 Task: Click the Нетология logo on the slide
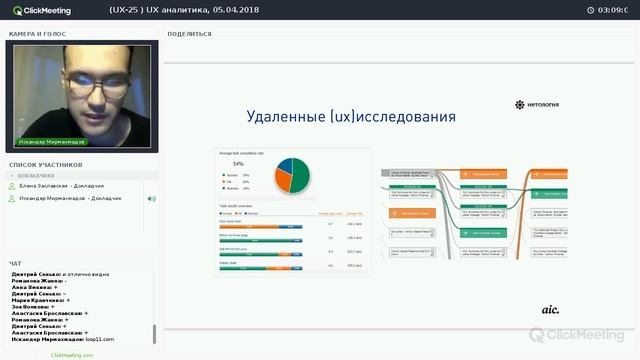click(x=537, y=105)
